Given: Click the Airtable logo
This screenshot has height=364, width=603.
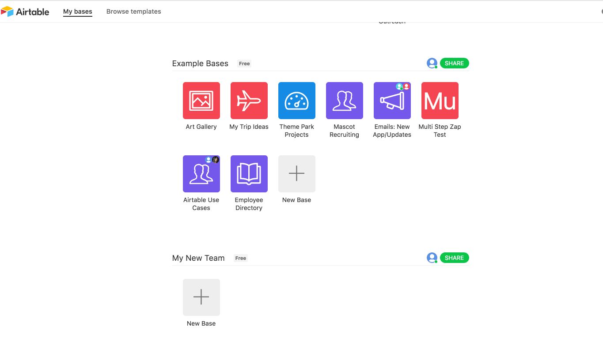Looking at the screenshot, I should (25, 12).
